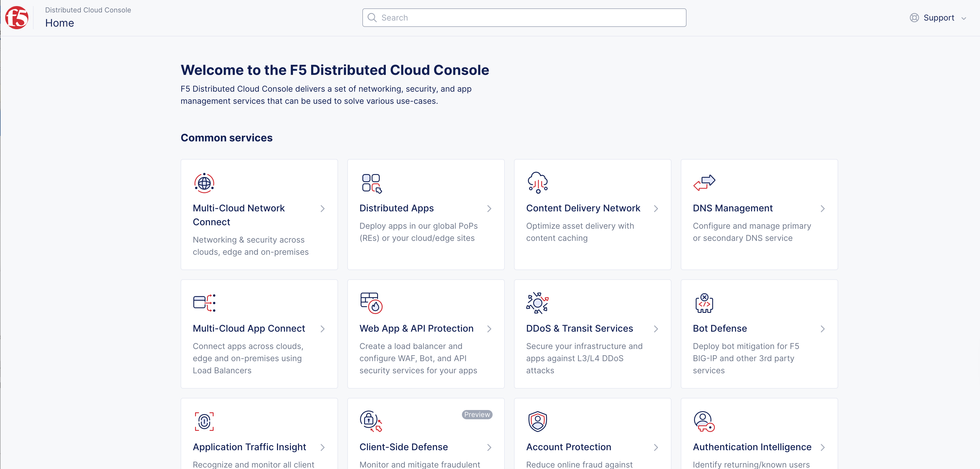Click the Home header label
Image resolution: width=980 pixels, height=469 pixels.
[59, 23]
